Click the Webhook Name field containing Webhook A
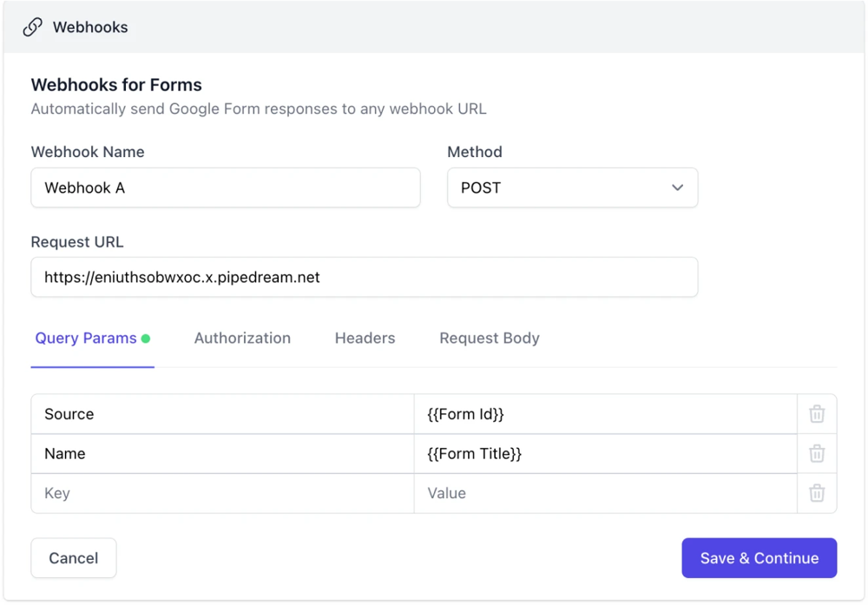The width and height of the screenshot is (868, 605). coord(226,187)
